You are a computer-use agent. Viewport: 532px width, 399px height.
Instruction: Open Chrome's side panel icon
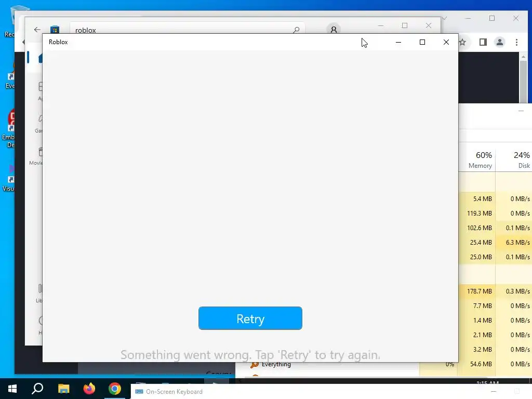pyautogui.click(x=483, y=42)
